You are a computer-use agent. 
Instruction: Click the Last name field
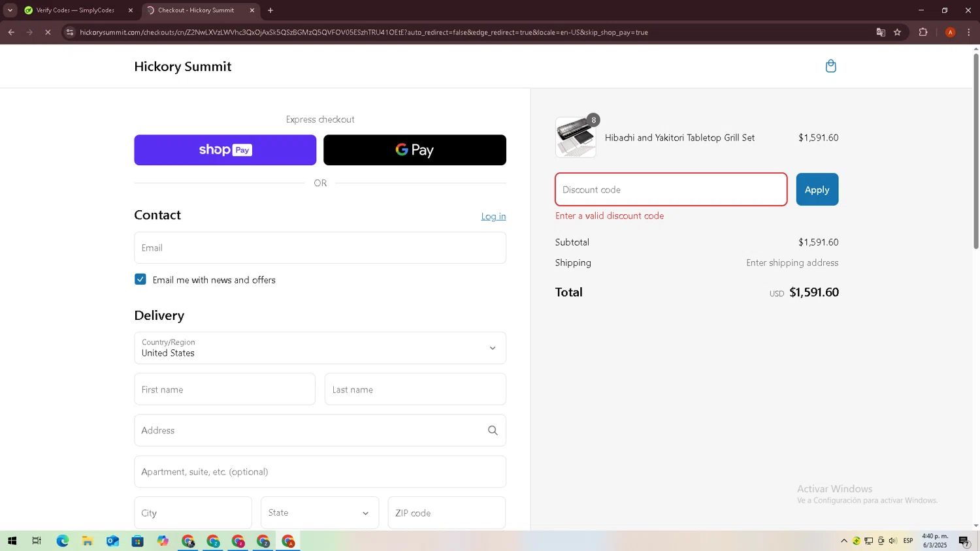[415, 390]
